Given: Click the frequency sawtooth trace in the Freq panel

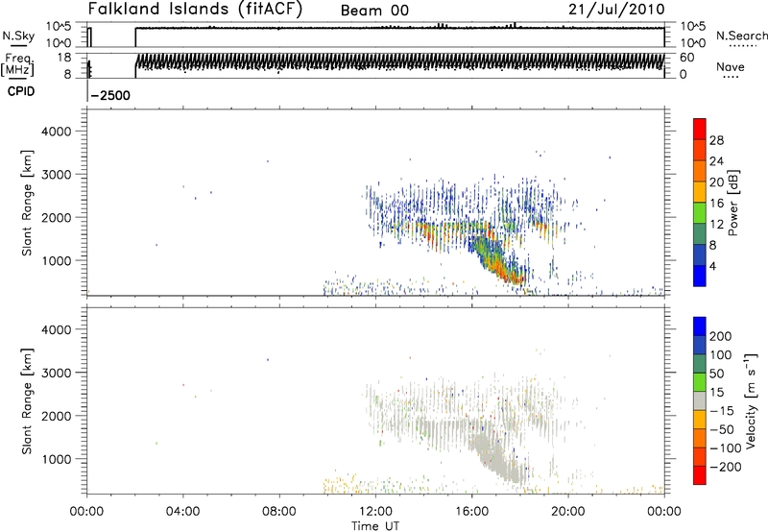Looking at the screenshot, I should (x=399, y=62).
